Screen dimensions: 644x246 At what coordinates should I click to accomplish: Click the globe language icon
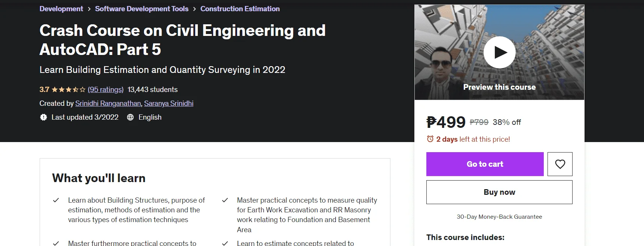point(130,117)
